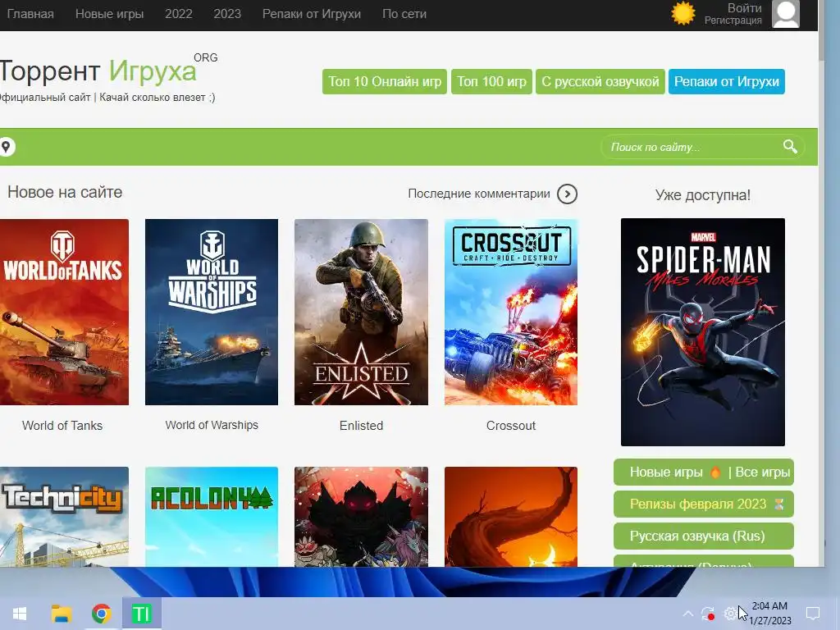Click the Топ 100 игр button
Screen dimensions: 840x630
coord(491,81)
